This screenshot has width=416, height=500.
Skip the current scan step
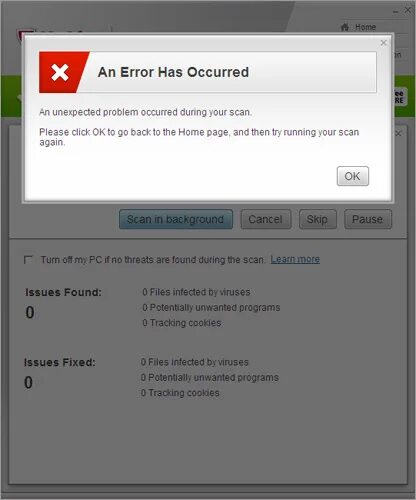[317, 219]
